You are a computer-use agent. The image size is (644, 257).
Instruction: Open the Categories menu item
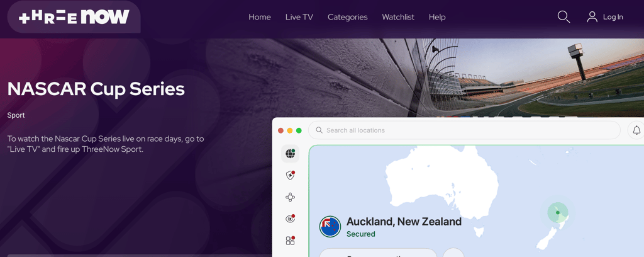coord(347,17)
